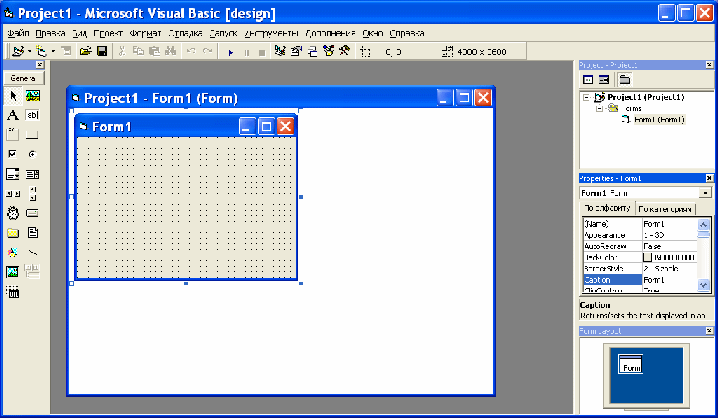Select the Pointer tool in toolbox
Viewport: 719px width, 419px height.
pos(13,96)
